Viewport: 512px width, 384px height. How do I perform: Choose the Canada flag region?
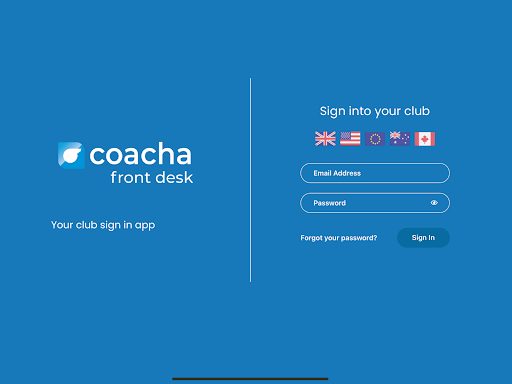425,139
